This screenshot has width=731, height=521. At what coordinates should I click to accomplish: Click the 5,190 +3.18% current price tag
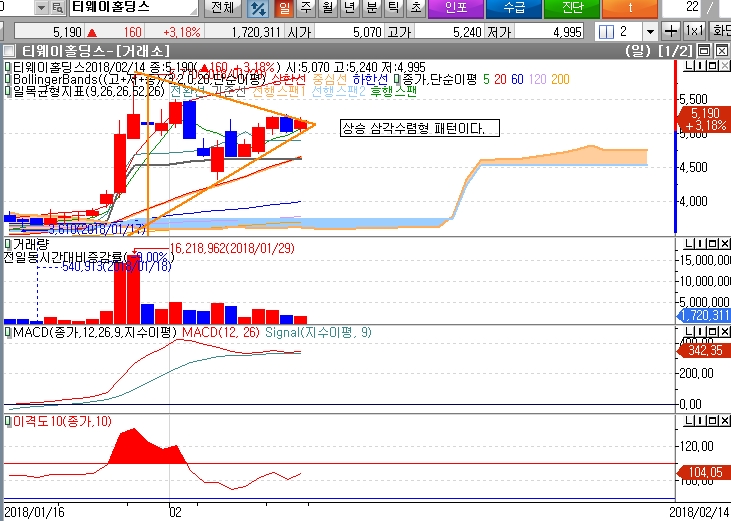(704, 119)
